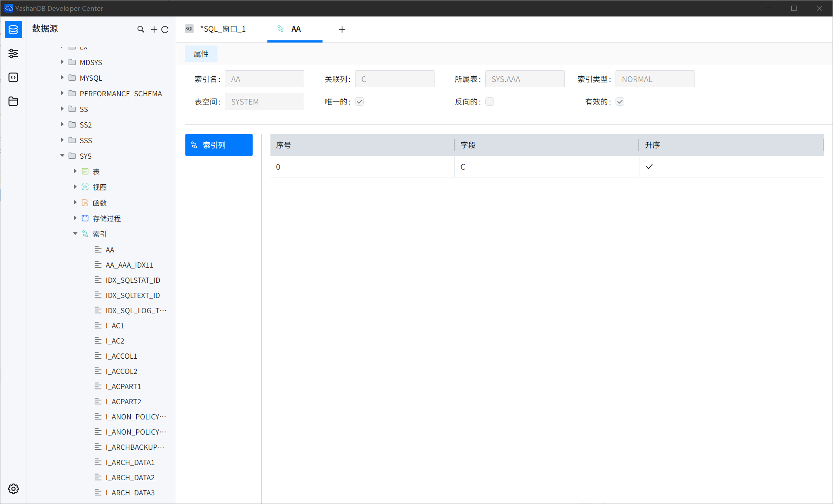Switch to the *SQL_窗口_1 tab
Screen dimensions: 833x504
pyautogui.click(x=223, y=29)
